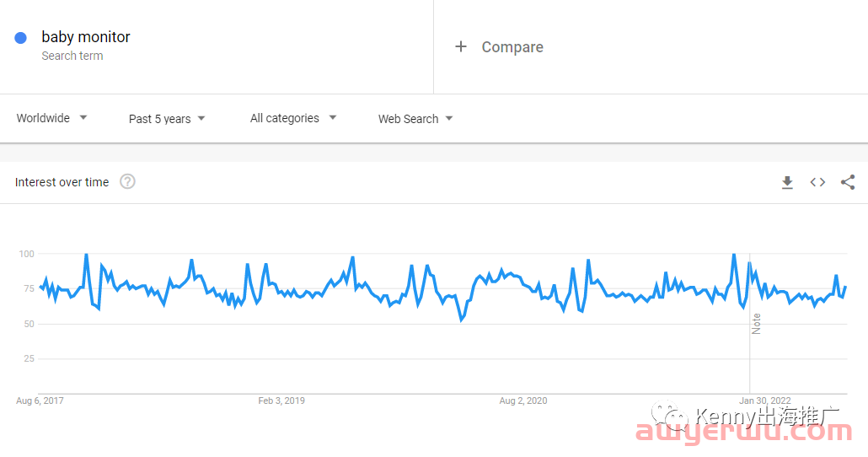Click the 100 value axis label

(x=27, y=254)
